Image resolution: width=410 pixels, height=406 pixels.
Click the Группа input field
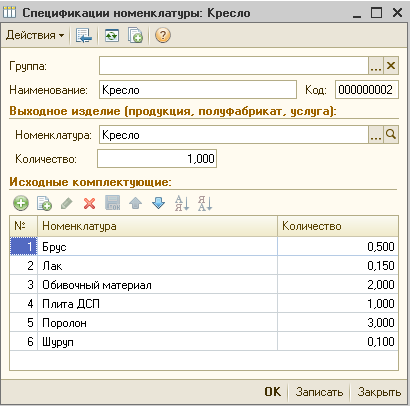click(x=234, y=65)
